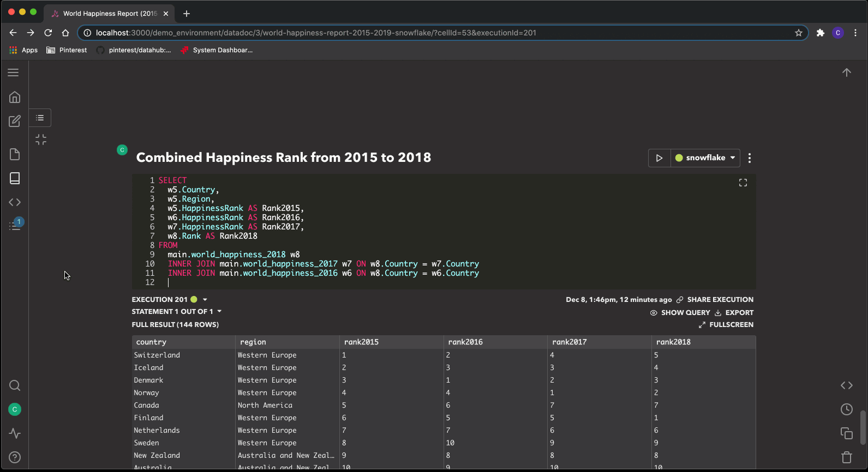The width and height of the screenshot is (868, 472).
Task: Click EXPORT results button
Action: 734,313
